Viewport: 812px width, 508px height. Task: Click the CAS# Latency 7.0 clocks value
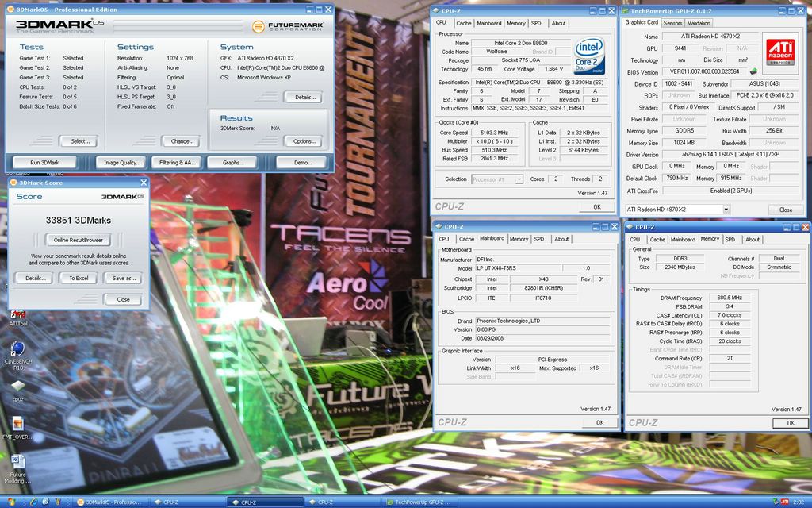(x=730, y=315)
